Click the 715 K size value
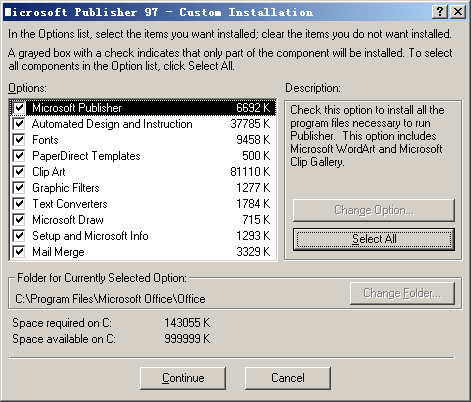 point(256,220)
